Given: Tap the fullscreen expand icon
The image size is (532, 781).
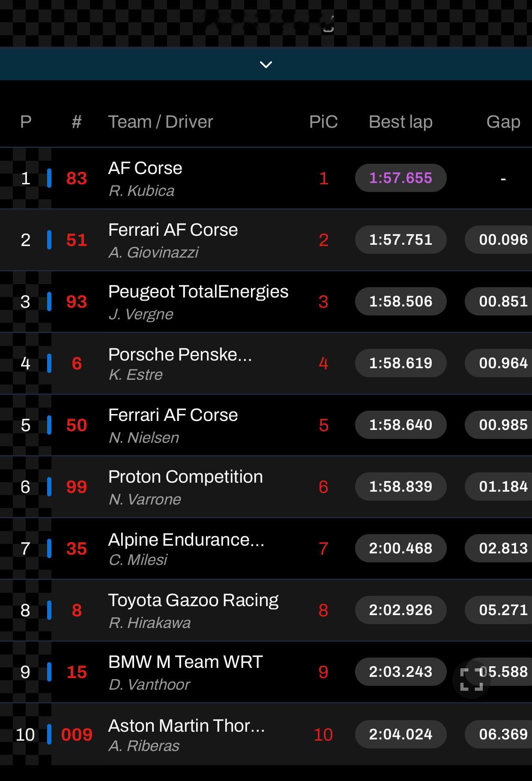Looking at the screenshot, I should [471, 679].
